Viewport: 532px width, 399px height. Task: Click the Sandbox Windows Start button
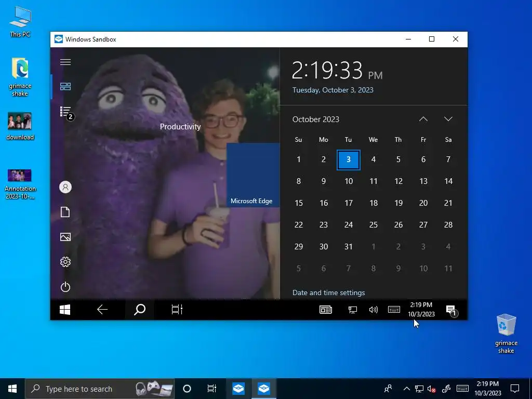click(65, 310)
